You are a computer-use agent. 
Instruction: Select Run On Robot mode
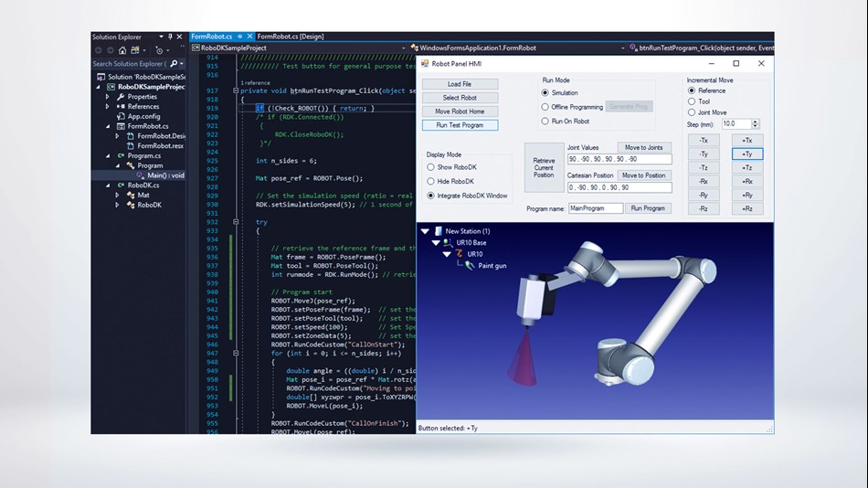point(545,121)
